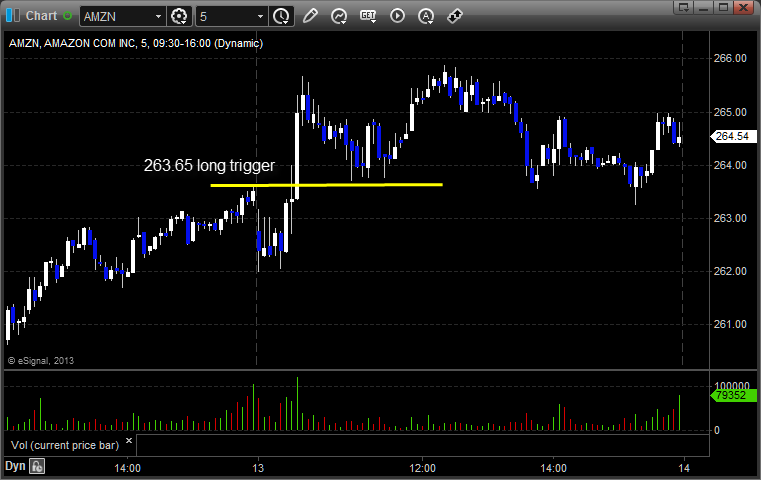
Task: Remove the Vol study with its X
Action: tap(129, 441)
